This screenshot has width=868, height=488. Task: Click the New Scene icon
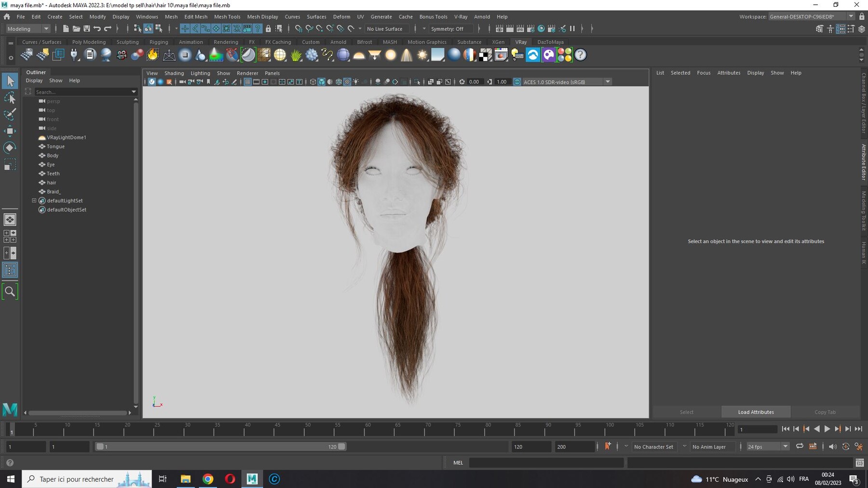tap(66, 29)
